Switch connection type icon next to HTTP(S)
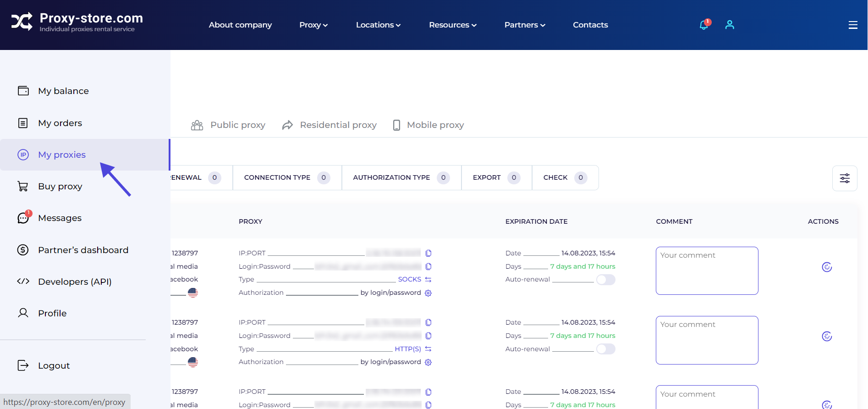Screen dimensions: 868x409 428,349
